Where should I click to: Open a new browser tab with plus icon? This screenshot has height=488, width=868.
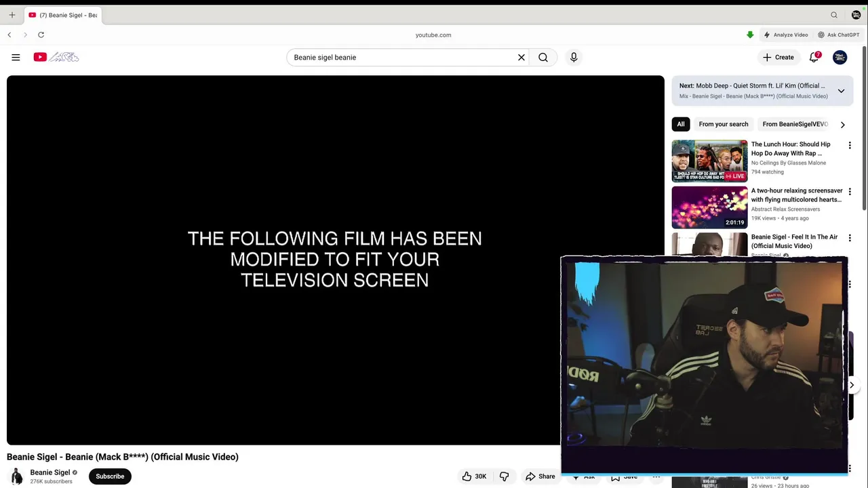point(12,15)
